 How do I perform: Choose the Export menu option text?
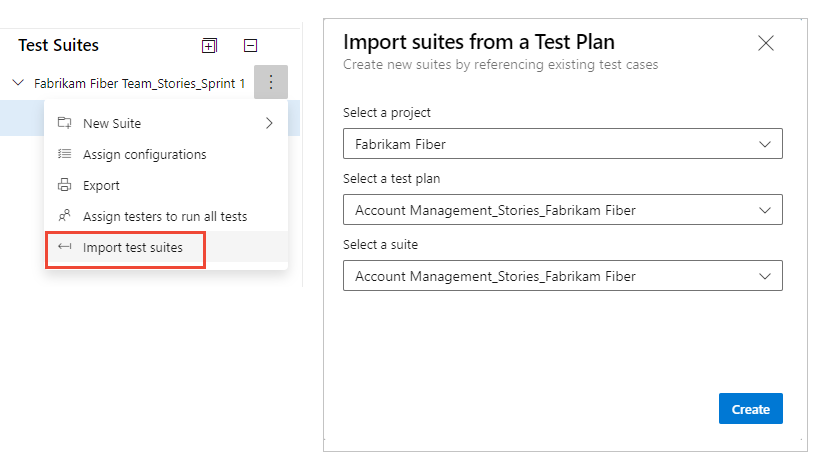click(101, 185)
